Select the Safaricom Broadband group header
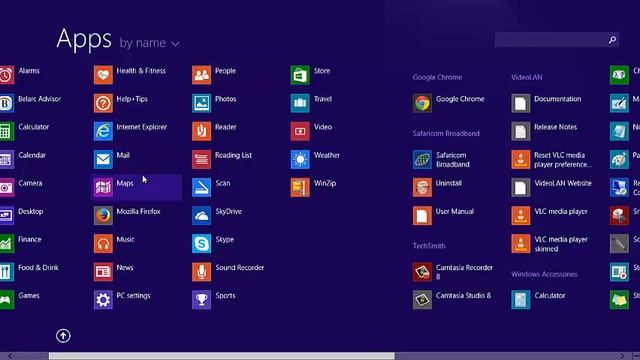Image resolution: width=640 pixels, height=360 pixels. [x=446, y=133]
